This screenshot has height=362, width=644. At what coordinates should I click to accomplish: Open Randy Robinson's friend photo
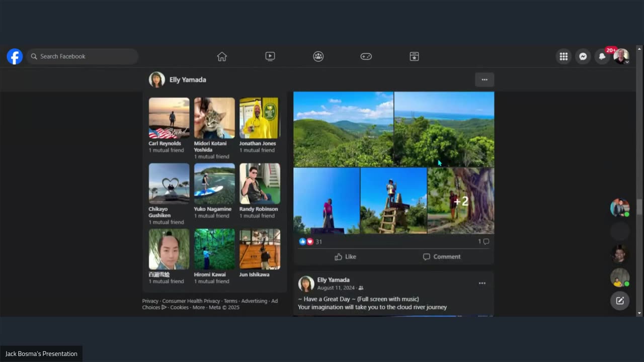[260, 184]
